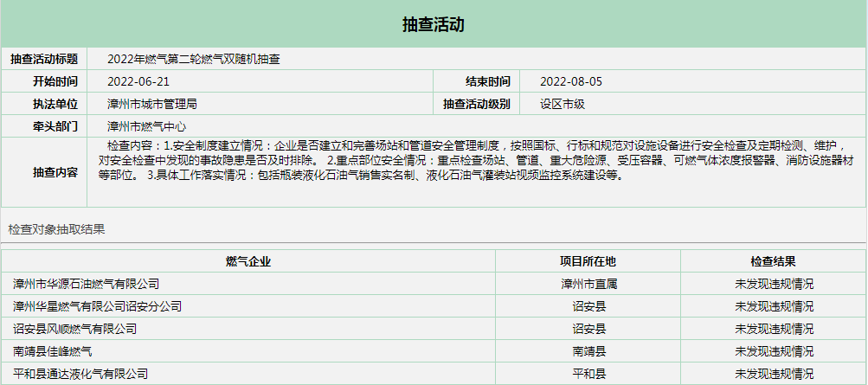
Task: Click the 检查结果 column header
Action: [774, 261]
